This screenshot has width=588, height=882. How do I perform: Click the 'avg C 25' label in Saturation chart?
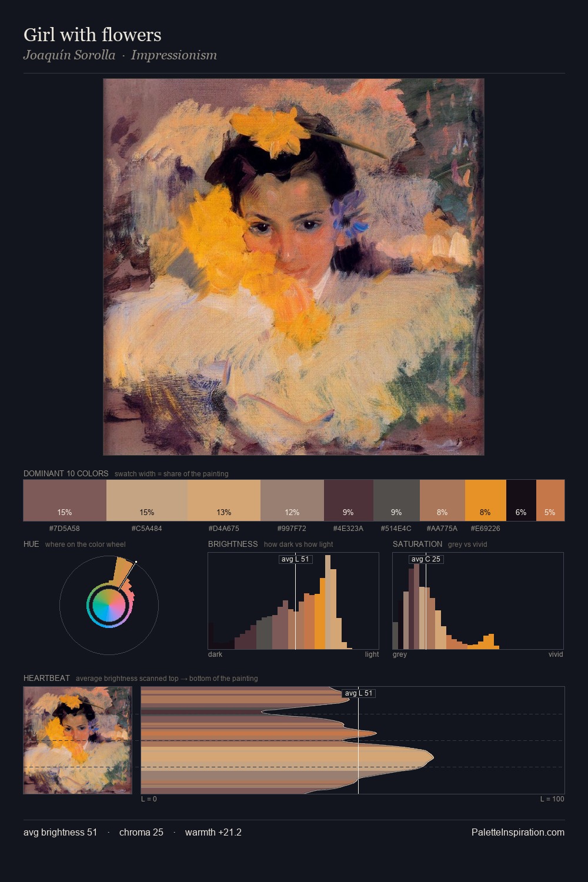pos(426,559)
